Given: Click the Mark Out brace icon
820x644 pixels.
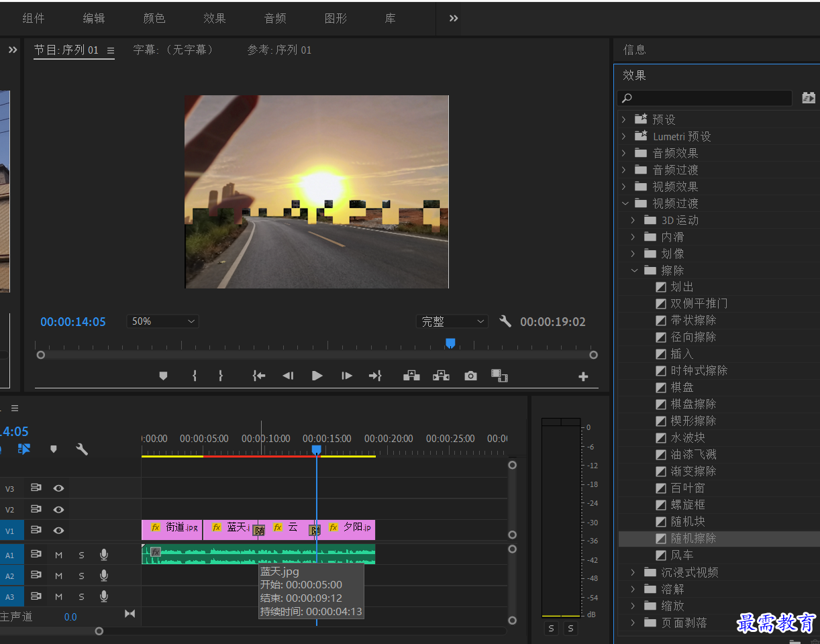Looking at the screenshot, I should click(x=220, y=376).
